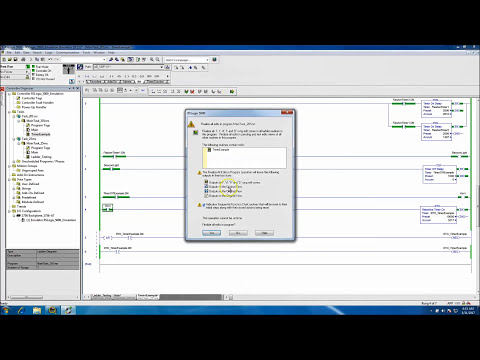The height and width of the screenshot is (360, 480).
Task: Expand the Predefined data types folder
Action: (14, 197)
